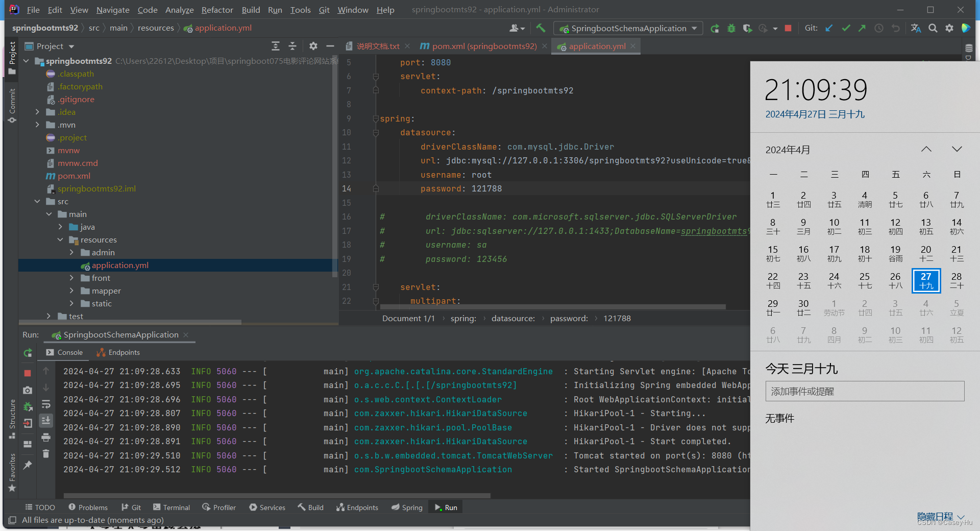Expand all in the Project panel
The width and height of the screenshot is (980, 531).
276,46
